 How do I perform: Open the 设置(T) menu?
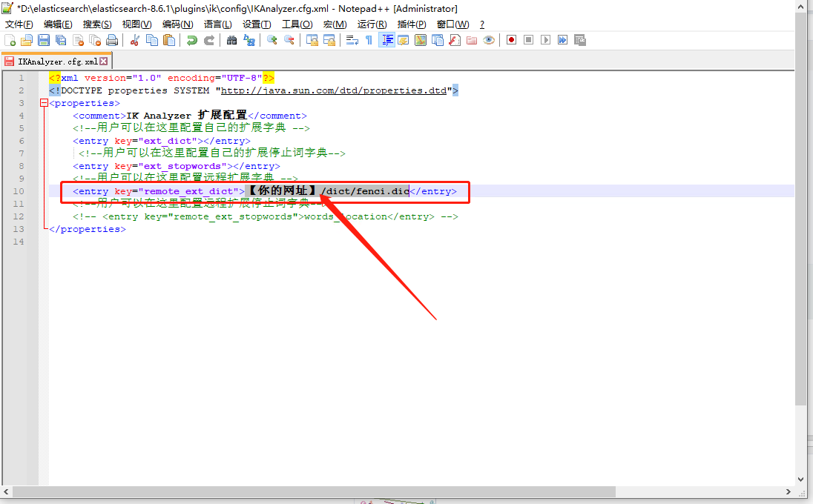[257, 24]
